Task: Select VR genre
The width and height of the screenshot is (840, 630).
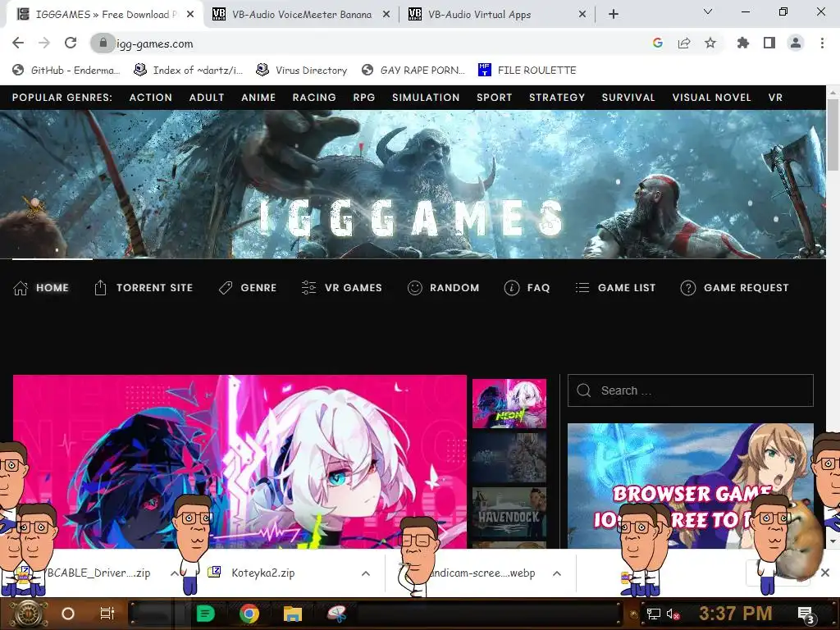Action: 775,98
